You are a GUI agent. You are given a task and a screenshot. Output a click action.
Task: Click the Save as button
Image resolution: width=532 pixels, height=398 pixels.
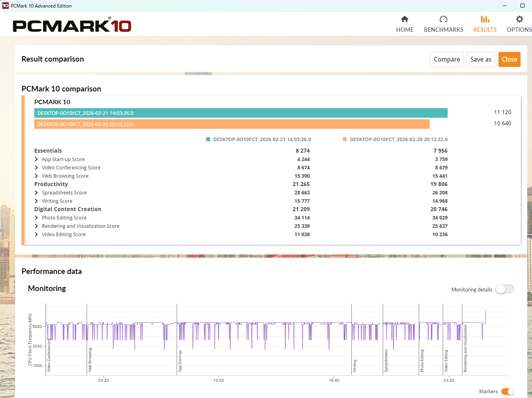[x=481, y=59]
